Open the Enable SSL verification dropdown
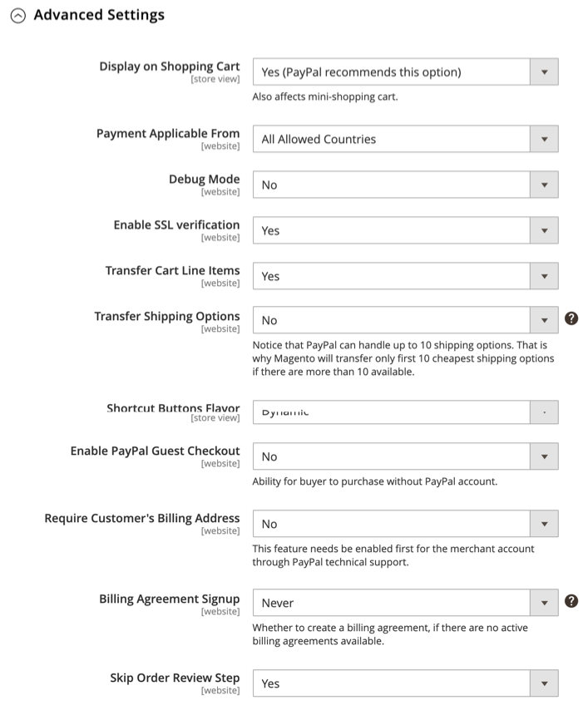The width and height of the screenshot is (588, 715). [404, 230]
